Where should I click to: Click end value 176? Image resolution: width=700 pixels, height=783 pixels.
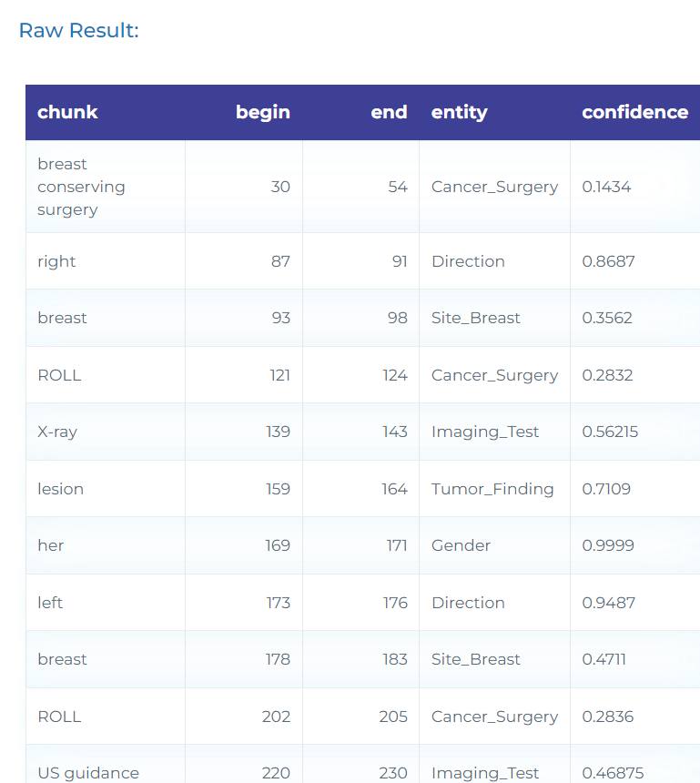pos(395,603)
